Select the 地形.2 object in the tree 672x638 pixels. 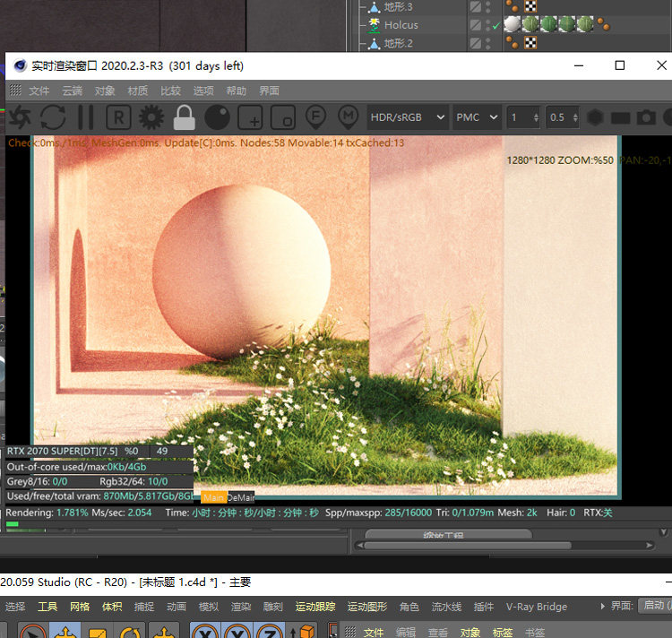click(x=398, y=43)
